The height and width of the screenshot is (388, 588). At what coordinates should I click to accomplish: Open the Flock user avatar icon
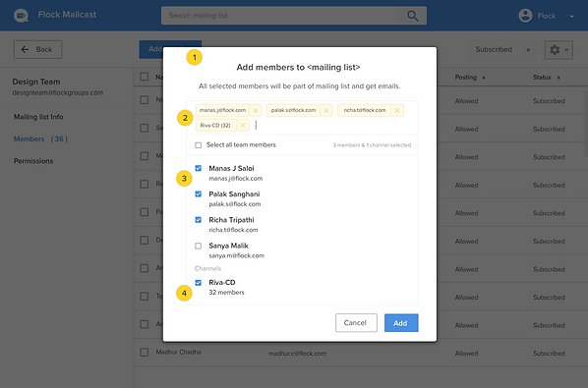coord(525,16)
